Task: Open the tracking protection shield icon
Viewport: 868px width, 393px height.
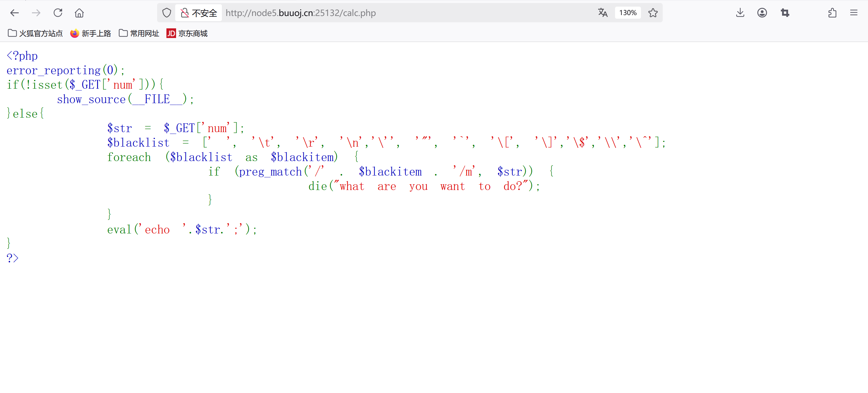Action: coord(166,13)
